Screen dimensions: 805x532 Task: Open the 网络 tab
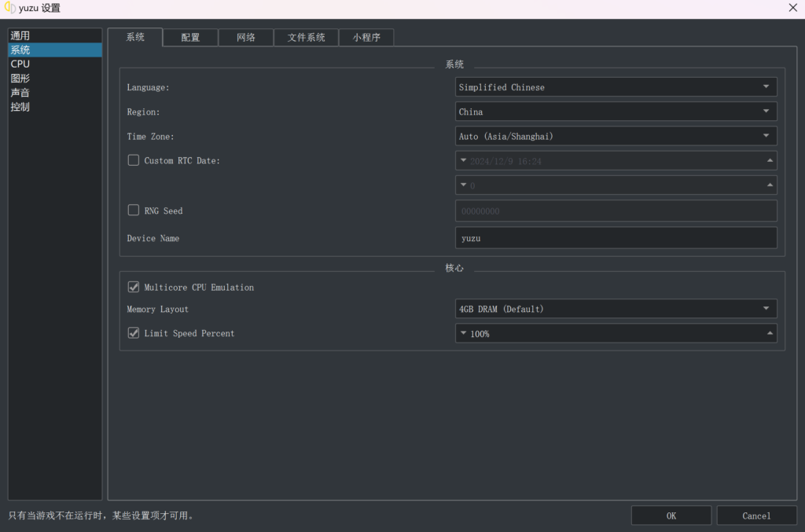(x=245, y=38)
